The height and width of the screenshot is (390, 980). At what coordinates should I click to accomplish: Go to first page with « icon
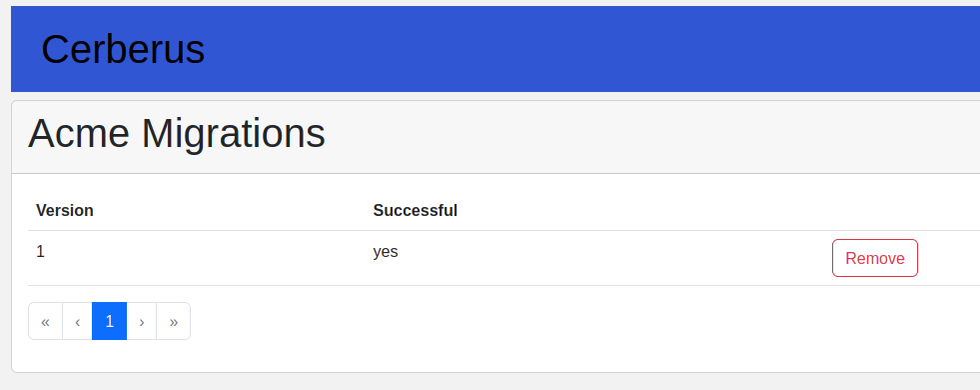pos(45,321)
